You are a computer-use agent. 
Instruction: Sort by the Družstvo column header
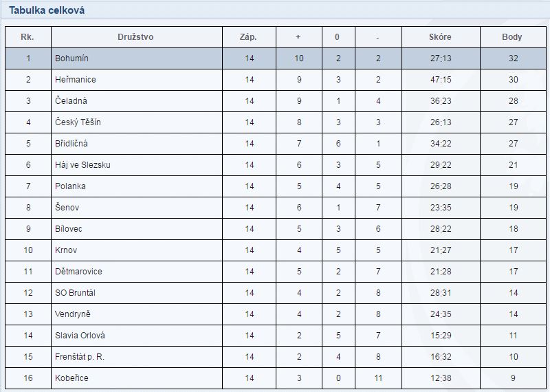click(135, 37)
